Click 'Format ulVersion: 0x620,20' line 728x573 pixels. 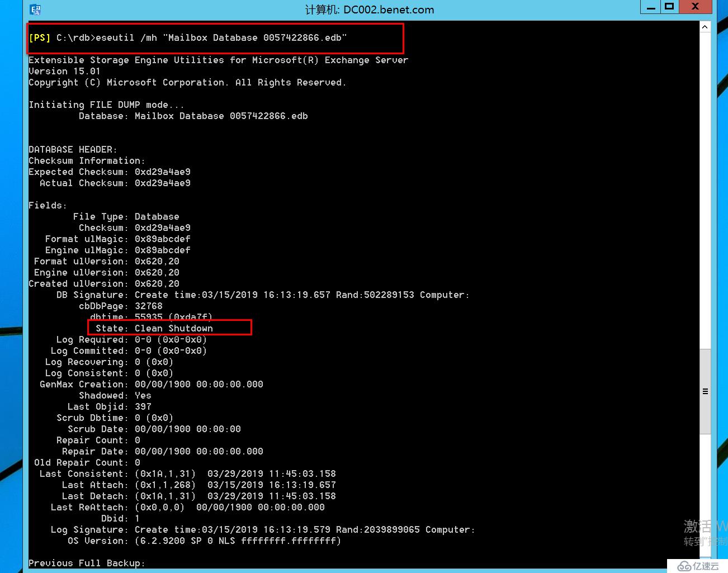[106, 261]
